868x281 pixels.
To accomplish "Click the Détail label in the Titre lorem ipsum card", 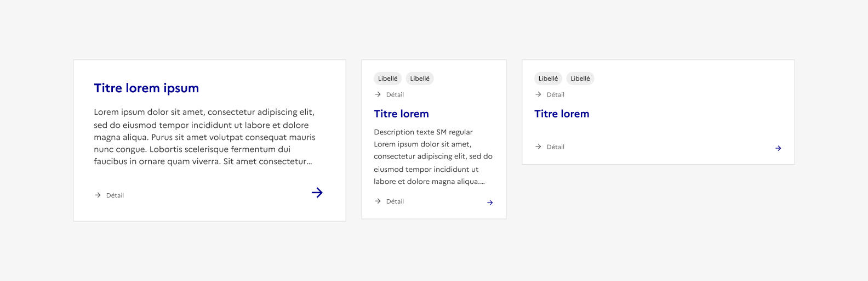I will [x=115, y=195].
